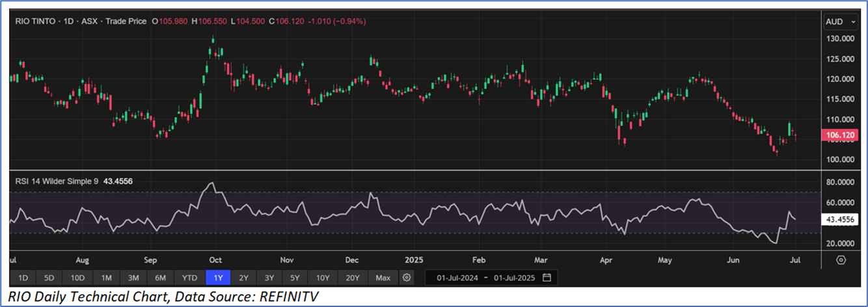Switch to 5D time range
Screen dimensions: 868x307
coord(49,278)
